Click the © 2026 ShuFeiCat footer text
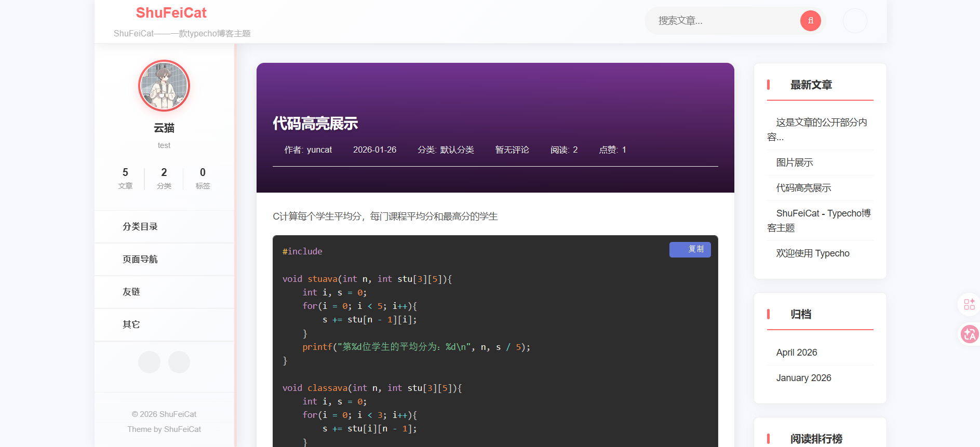This screenshot has height=447, width=980. tap(164, 414)
